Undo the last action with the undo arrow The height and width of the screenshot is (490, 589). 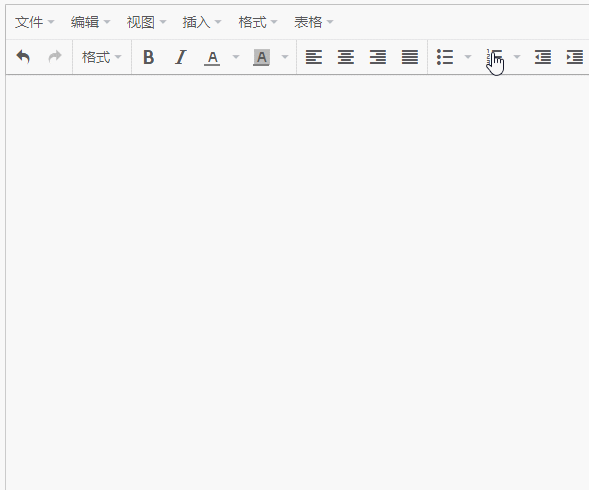click(x=23, y=57)
